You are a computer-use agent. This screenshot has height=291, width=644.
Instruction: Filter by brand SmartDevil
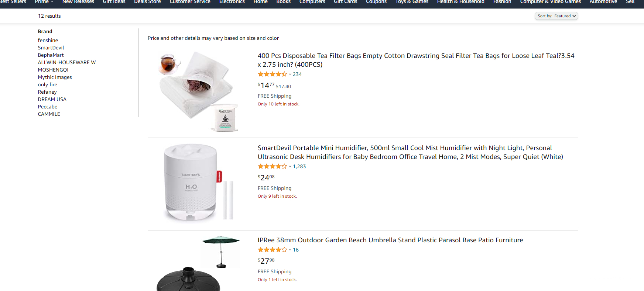pos(51,48)
